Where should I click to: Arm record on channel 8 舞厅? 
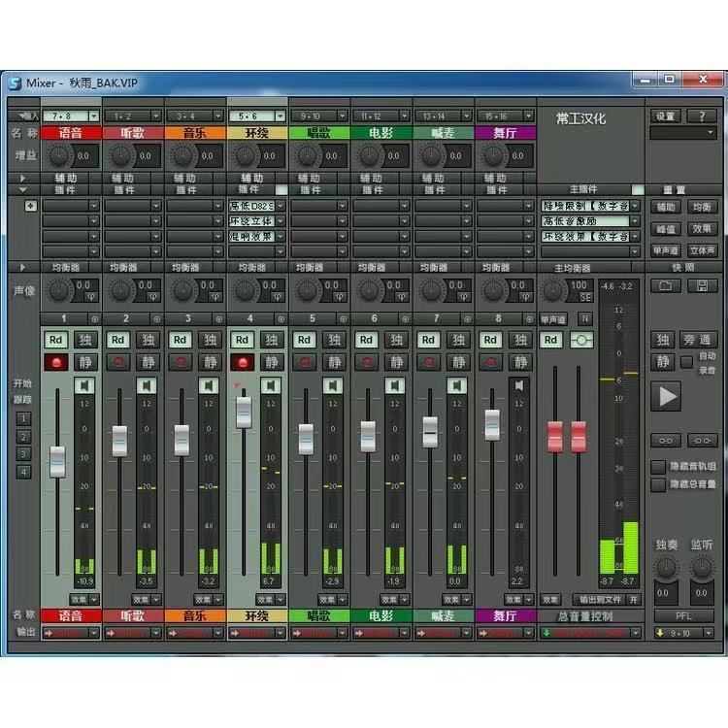coord(491,362)
